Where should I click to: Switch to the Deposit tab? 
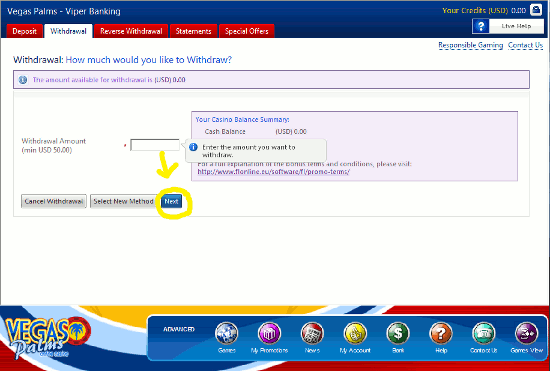pos(25,31)
